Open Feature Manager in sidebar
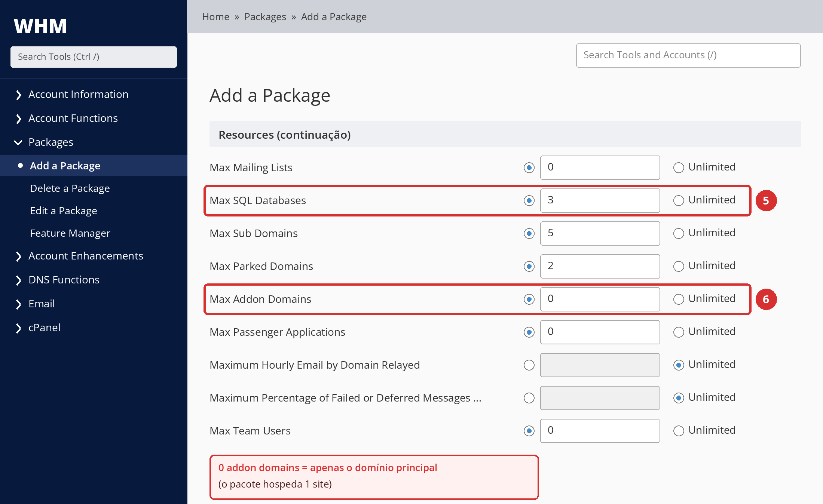The image size is (823, 504). point(70,233)
